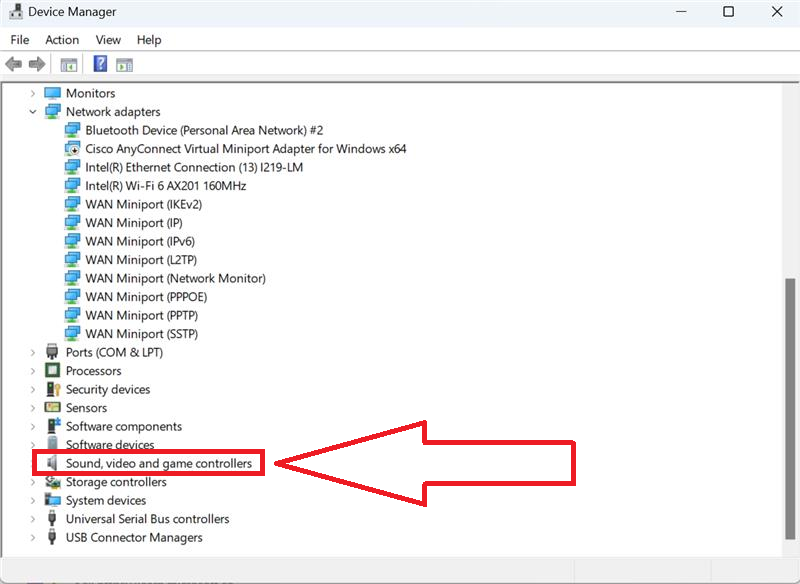
Task: Select Intel(R) Wi-Fi 6 AX201 160MHz
Action: point(165,186)
